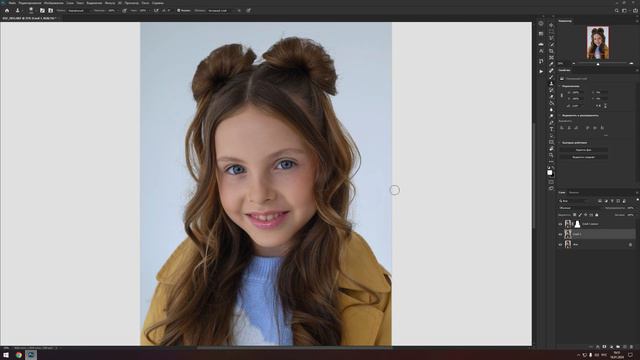
Task: Collapse the Transform section in Properties
Action: click(x=560, y=86)
